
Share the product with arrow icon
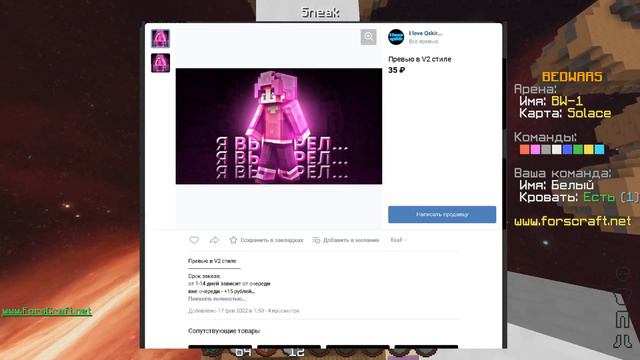coord(214,240)
